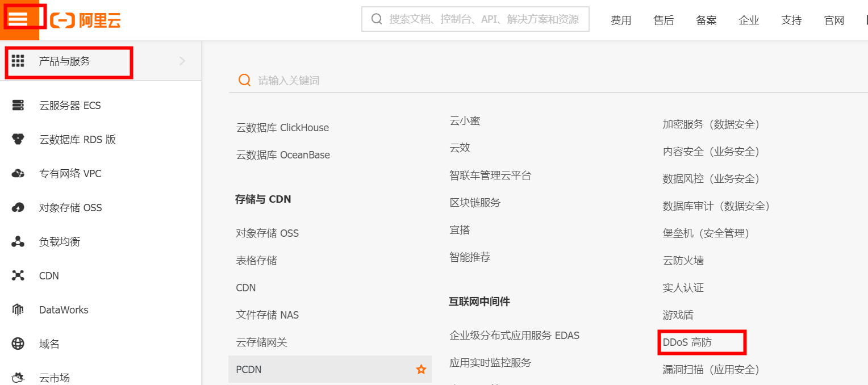Open 云数据库 RDS 版 in the sidebar

(77, 140)
